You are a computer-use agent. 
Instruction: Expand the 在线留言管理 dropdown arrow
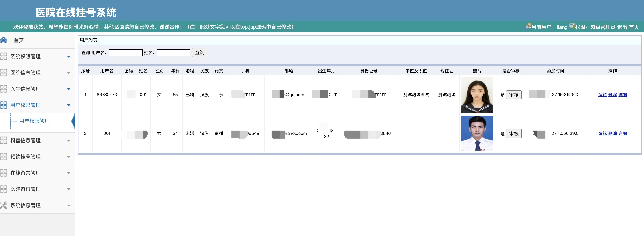(x=69, y=173)
